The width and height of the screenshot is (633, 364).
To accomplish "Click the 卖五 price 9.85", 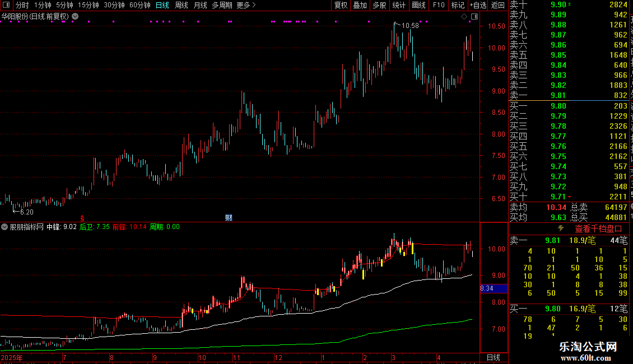I will coord(558,55).
